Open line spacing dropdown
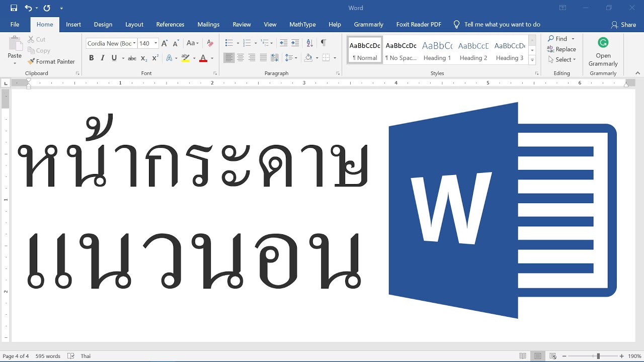 pyautogui.click(x=291, y=58)
